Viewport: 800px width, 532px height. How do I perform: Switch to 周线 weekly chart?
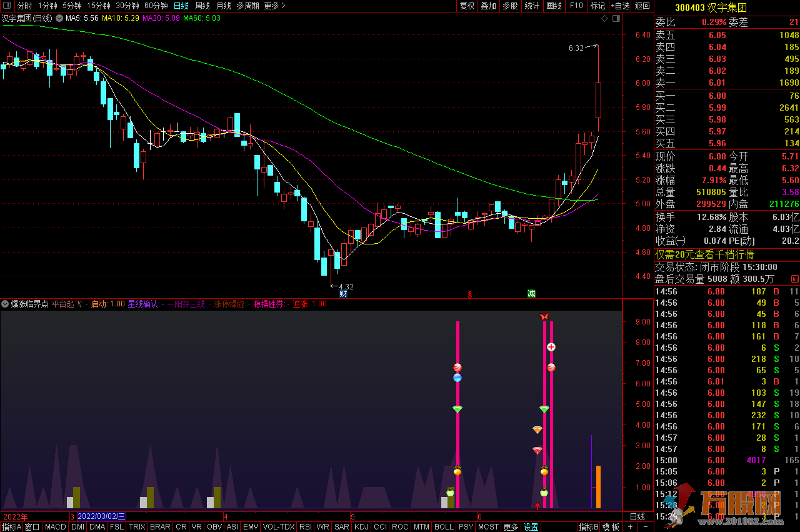click(x=202, y=6)
